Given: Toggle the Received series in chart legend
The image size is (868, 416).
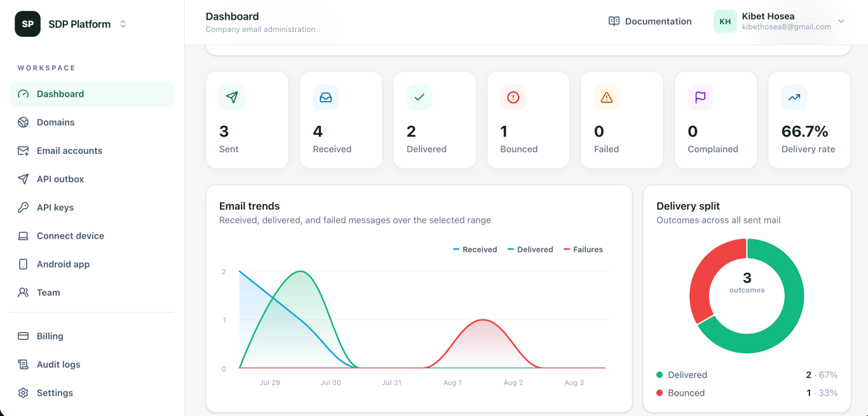Looking at the screenshot, I should click(475, 249).
